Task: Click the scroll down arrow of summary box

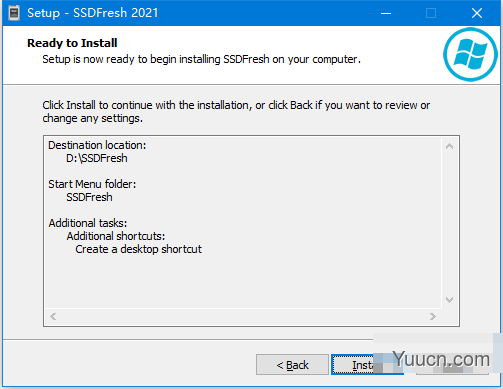Action: tap(449, 300)
